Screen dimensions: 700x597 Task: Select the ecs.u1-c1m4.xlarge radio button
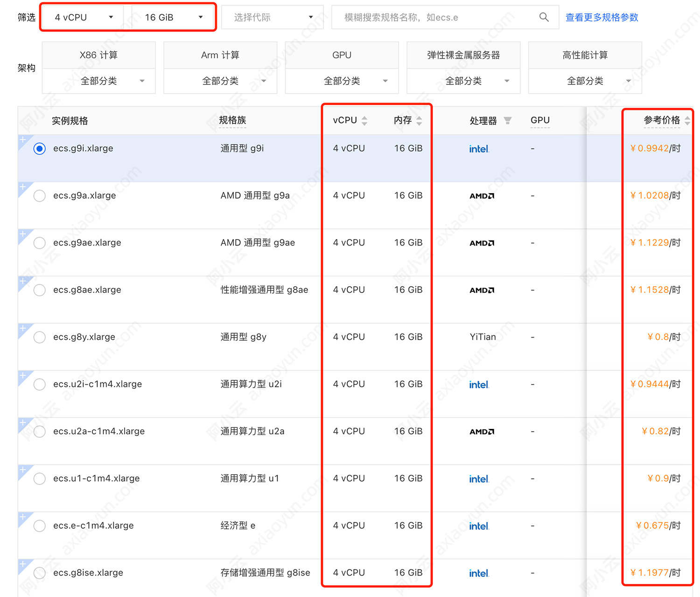[40, 479]
